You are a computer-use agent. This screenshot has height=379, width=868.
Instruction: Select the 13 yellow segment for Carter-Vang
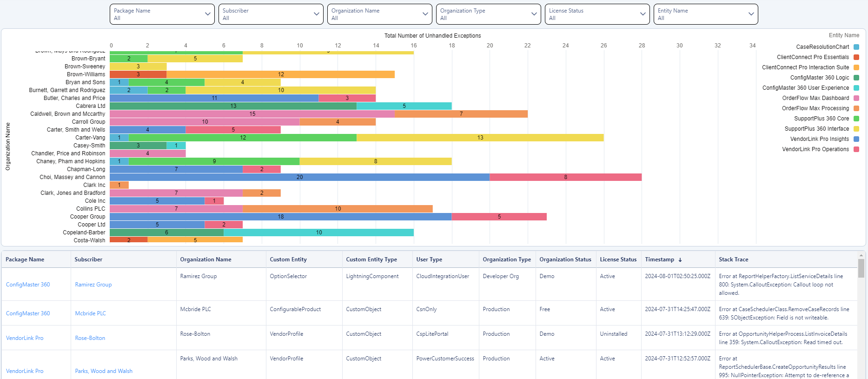pos(480,138)
